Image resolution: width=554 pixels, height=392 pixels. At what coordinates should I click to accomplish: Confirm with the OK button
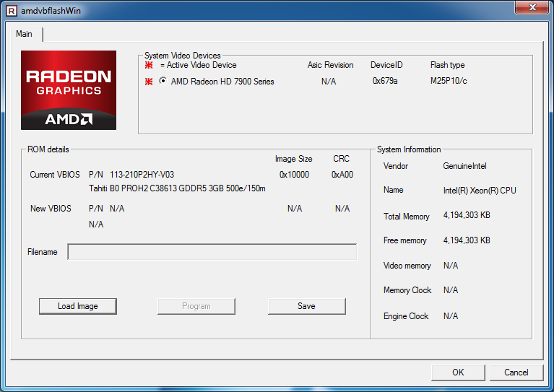tap(458, 373)
